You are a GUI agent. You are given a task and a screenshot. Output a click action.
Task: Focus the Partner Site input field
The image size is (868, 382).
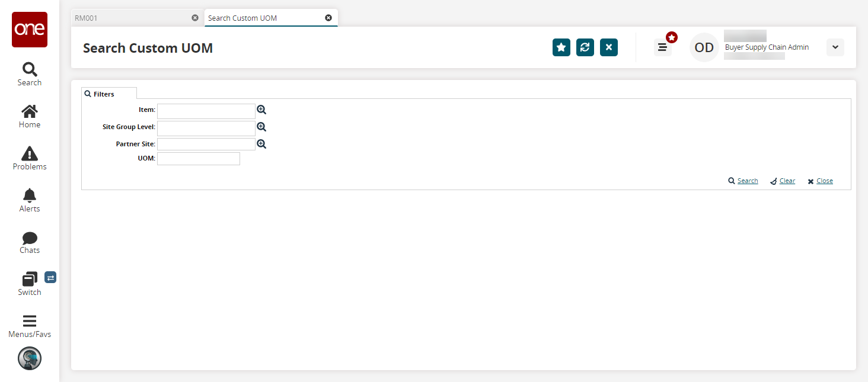pyautogui.click(x=206, y=144)
